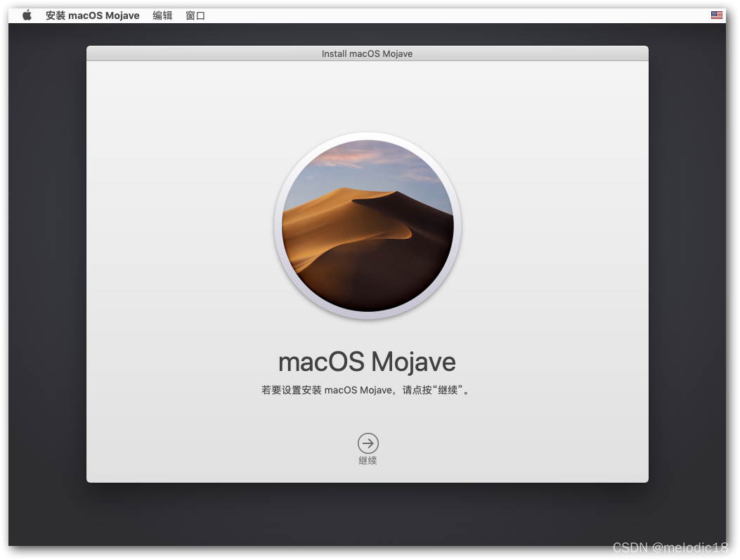This screenshot has width=740, height=560.
Task: Open the 编辑 menu
Action: click(162, 15)
